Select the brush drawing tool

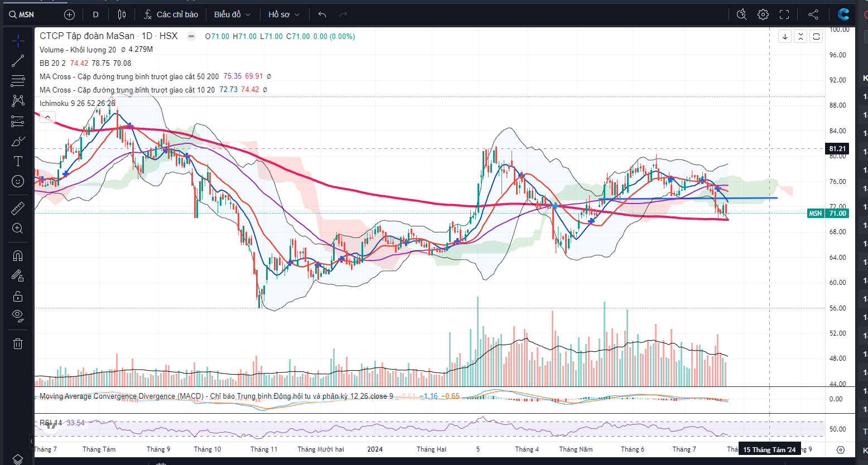pyautogui.click(x=18, y=141)
